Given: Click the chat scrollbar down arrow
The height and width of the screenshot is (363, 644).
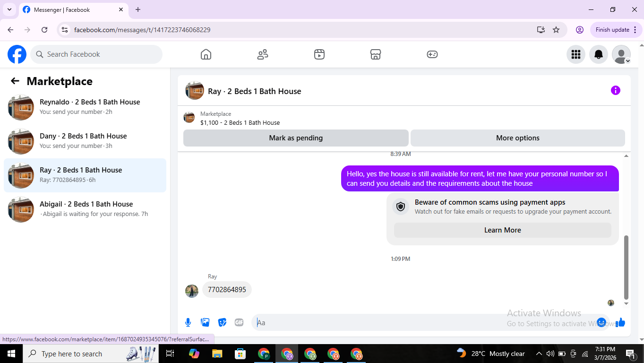Looking at the screenshot, I should pos(627,304).
